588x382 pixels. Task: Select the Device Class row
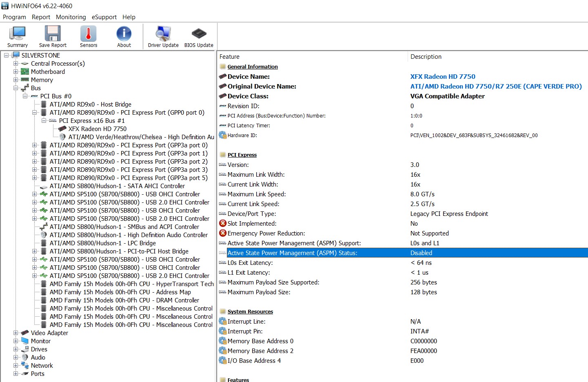pos(403,96)
